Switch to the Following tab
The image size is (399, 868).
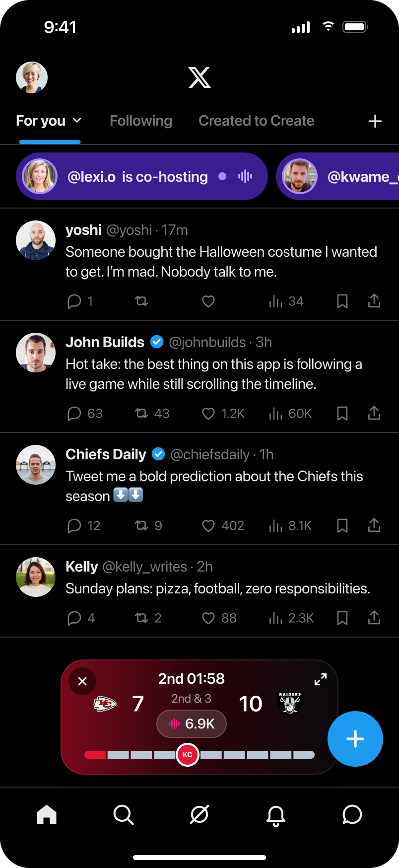141,121
